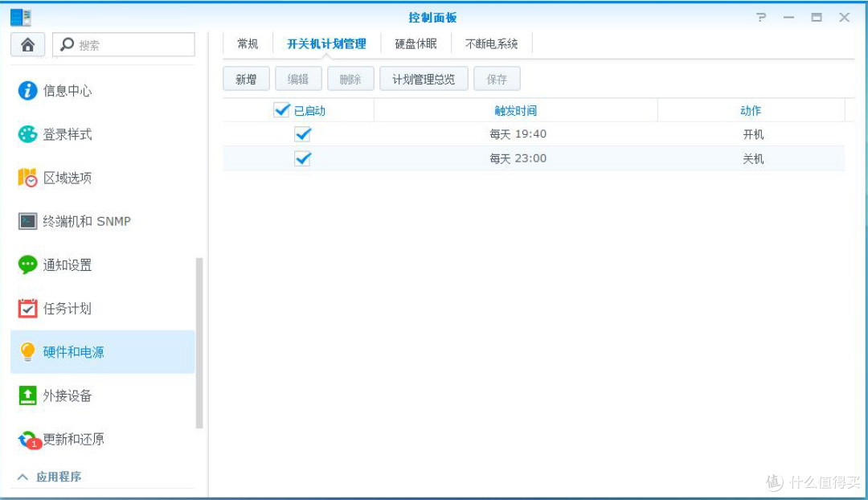Open 更新和还原 label in sidebar
868x500 pixels.
pos(74,440)
